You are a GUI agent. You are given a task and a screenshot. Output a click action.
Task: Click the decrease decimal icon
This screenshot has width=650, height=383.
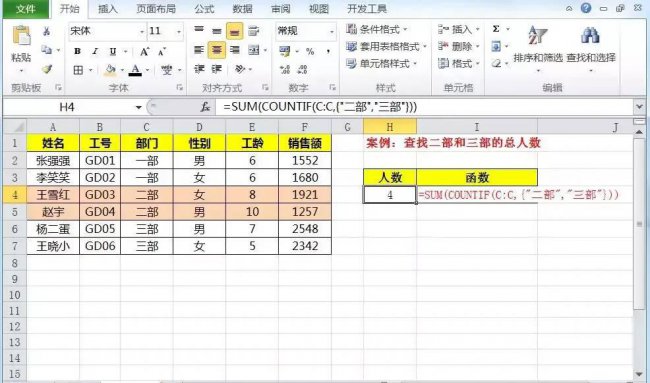click(x=303, y=69)
